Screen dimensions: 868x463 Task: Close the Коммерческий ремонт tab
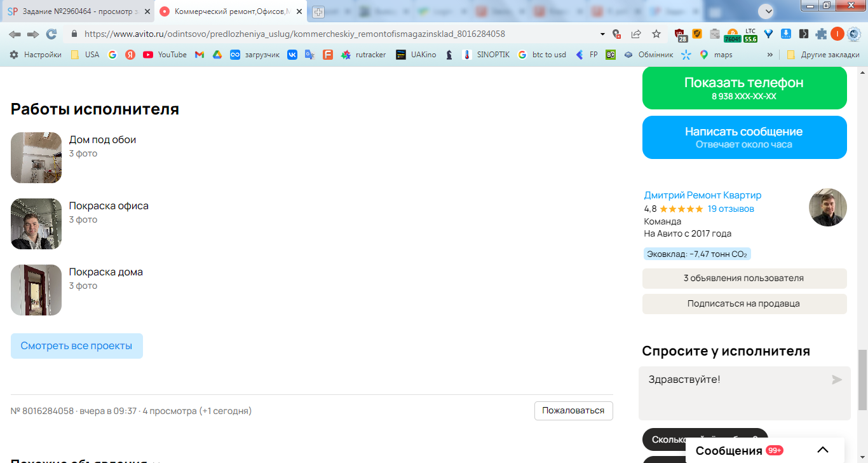(x=299, y=11)
